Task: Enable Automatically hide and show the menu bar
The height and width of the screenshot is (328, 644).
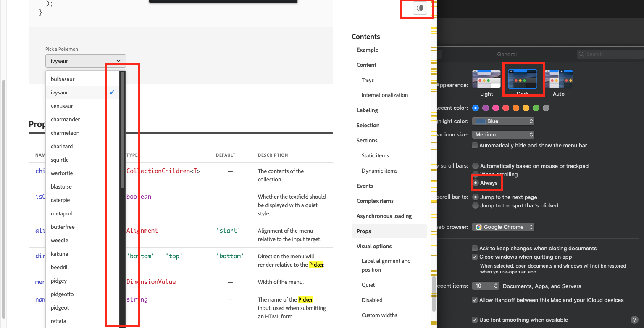Action: [x=475, y=145]
